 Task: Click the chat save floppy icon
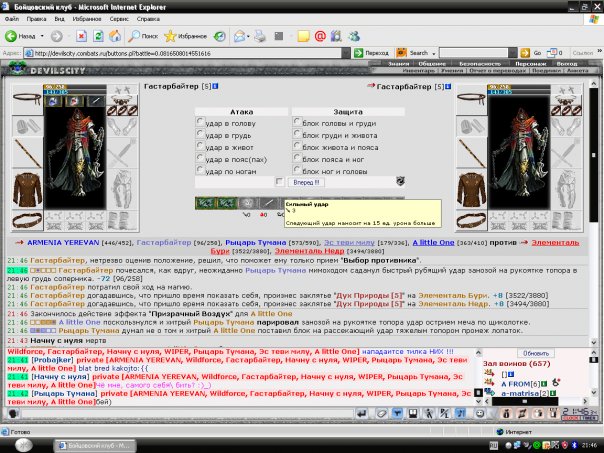[413, 414]
